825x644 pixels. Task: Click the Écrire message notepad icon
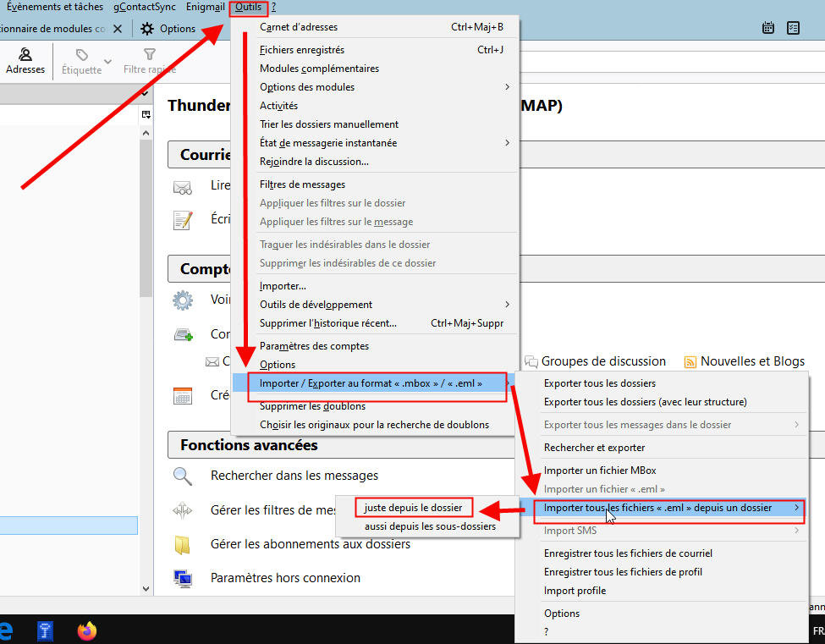183,220
